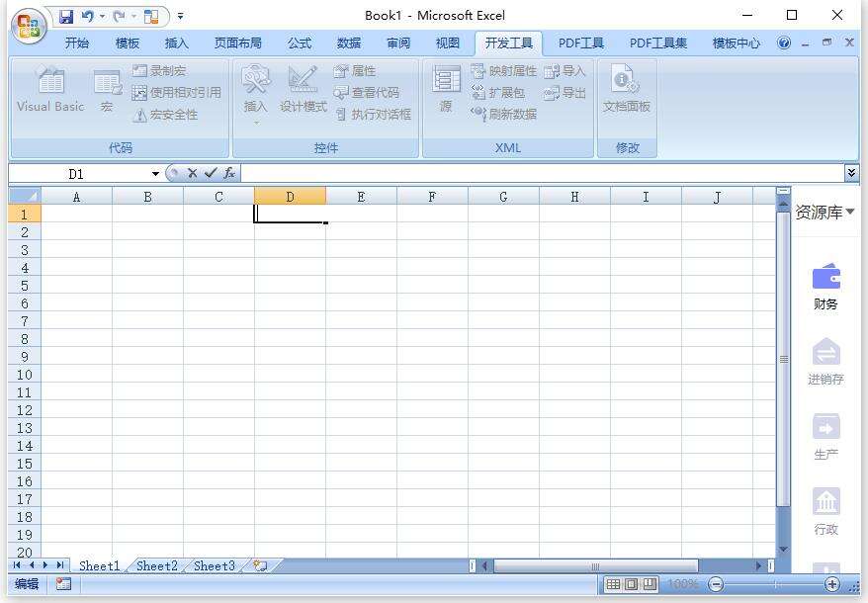Open Excel Help question mark

784,43
